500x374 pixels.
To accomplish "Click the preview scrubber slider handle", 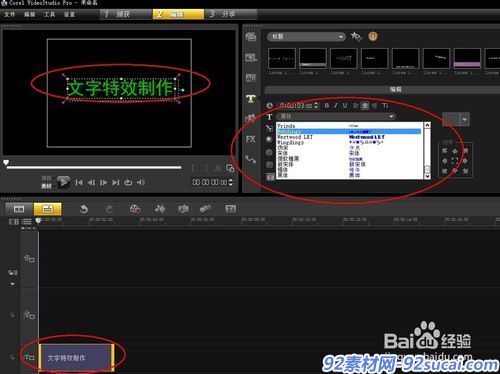I will pyautogui.click(x=6, y=163).
